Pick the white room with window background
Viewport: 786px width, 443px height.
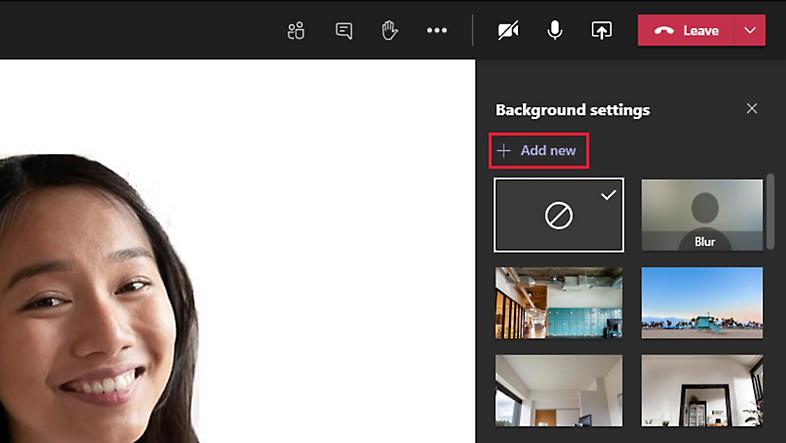tap(558, 390)
